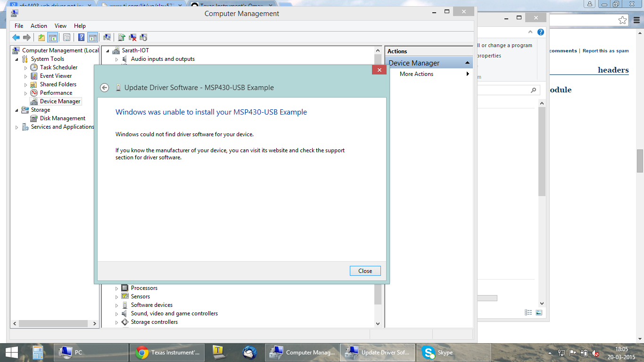Expand Audio inputs and outputs category
Image resolution: width=644 pixels, height=362 pixels.
[x=117, y=59]
